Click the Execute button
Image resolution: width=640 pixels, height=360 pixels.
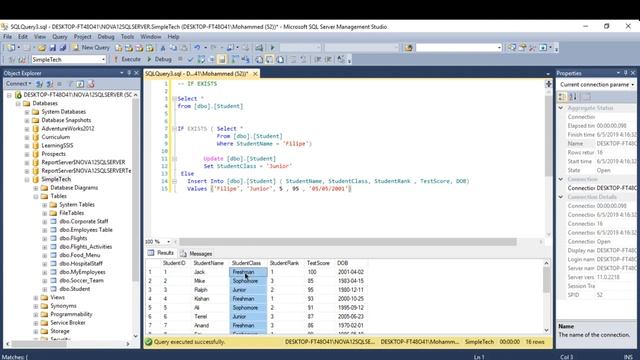pos(127,60)
